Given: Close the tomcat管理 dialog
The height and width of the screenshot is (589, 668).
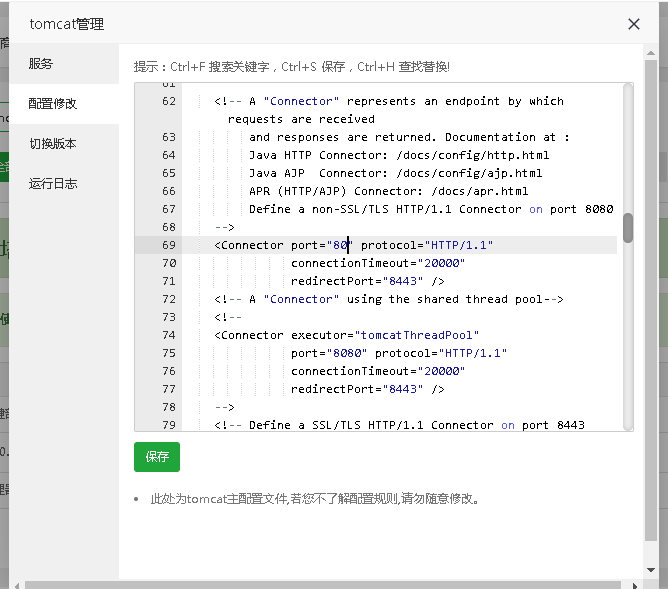Looking at the screenshot, I should coord(633,24).
